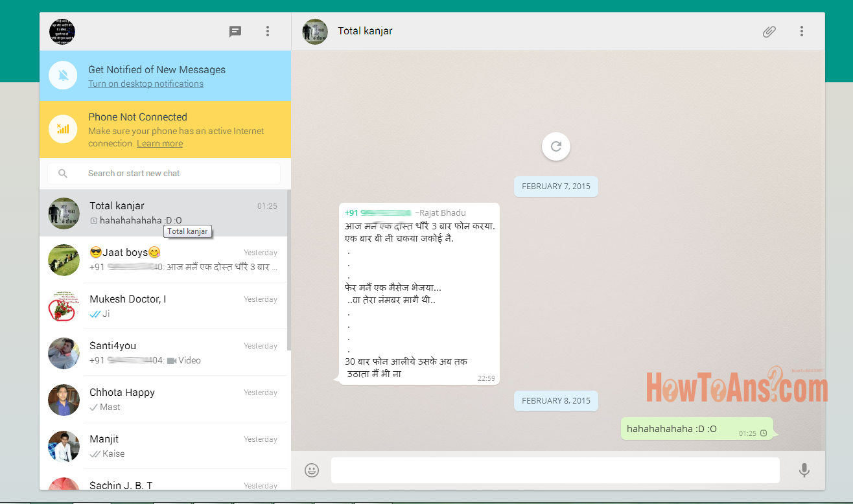The height and width of the screenshot is (504, 853).
Task: Click the chat list scrollbar
Action: (x=289, y=270)
